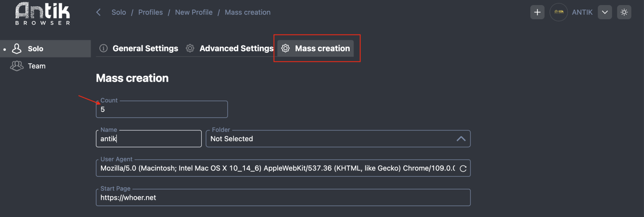Go back using the breadcrumb arrow
This screenshot has width=644, height=217.
click(99, 12)
